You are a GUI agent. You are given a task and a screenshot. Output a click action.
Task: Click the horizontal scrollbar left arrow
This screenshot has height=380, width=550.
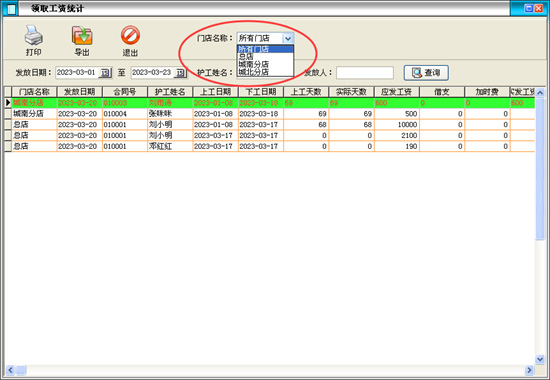(10, 370)
